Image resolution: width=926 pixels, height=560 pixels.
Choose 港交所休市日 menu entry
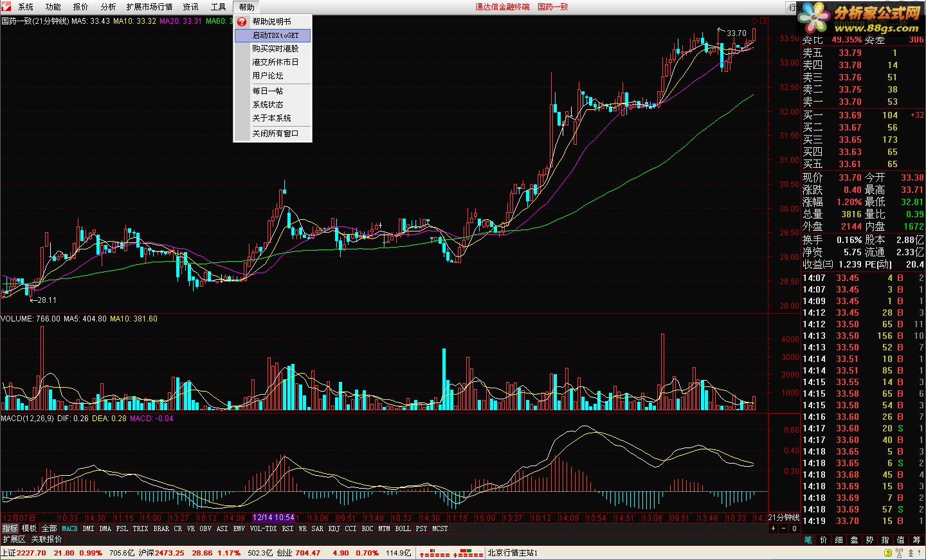[x=273, y=62]
